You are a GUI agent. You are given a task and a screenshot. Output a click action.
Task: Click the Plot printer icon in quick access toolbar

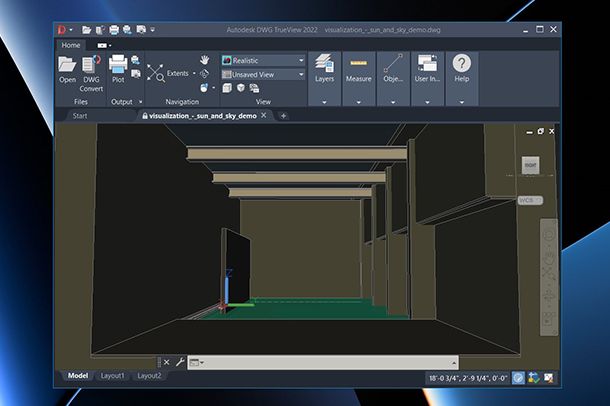(114, 30)
